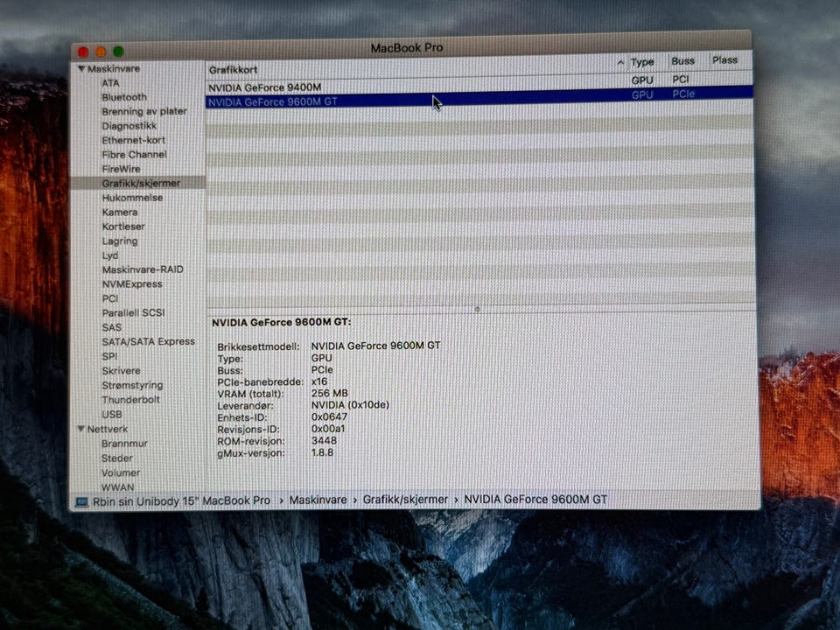Select Lyd in the sidebar

110,255
